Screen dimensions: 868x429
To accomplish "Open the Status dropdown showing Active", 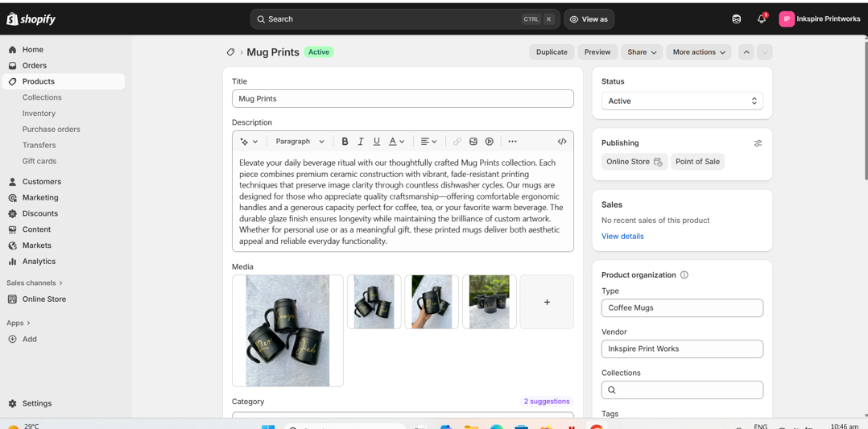I will 682,101.
